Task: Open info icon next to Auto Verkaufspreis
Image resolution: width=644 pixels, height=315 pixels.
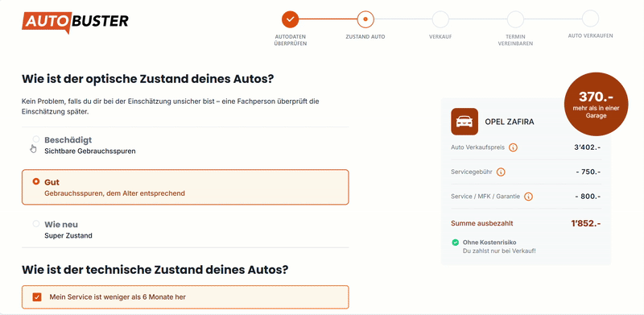Action: point(513,147)
